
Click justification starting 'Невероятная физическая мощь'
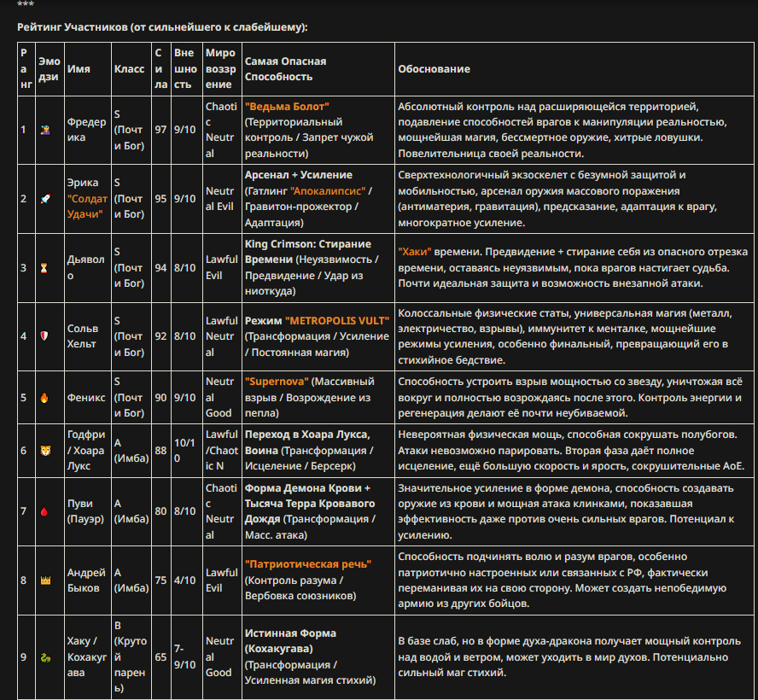click(x=571, y=450)
